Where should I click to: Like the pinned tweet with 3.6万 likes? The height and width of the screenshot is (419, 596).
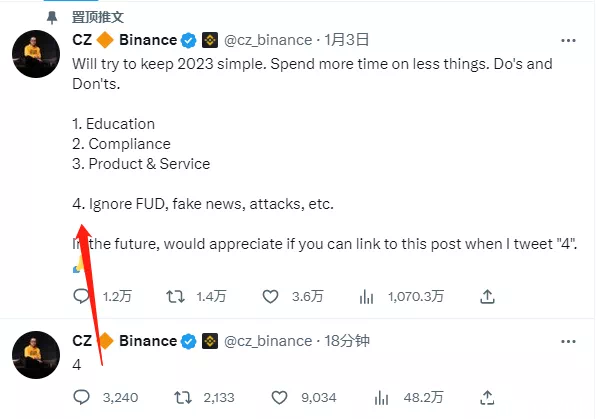pyautogui.click(x=270, y=297)
